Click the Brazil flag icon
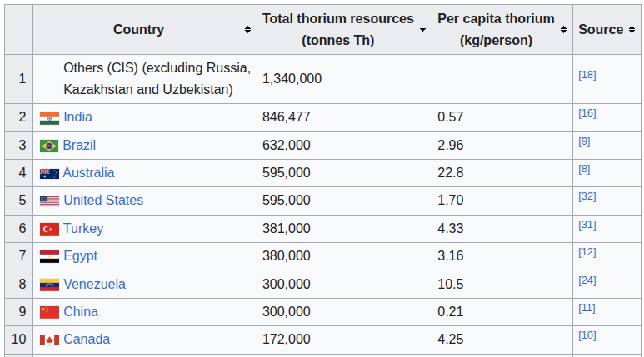The height and width of the screenshot is (357, 644). (49, 146)
